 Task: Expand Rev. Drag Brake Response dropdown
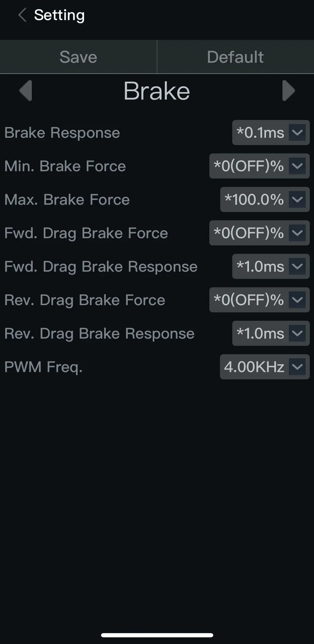tap(271, 333)
